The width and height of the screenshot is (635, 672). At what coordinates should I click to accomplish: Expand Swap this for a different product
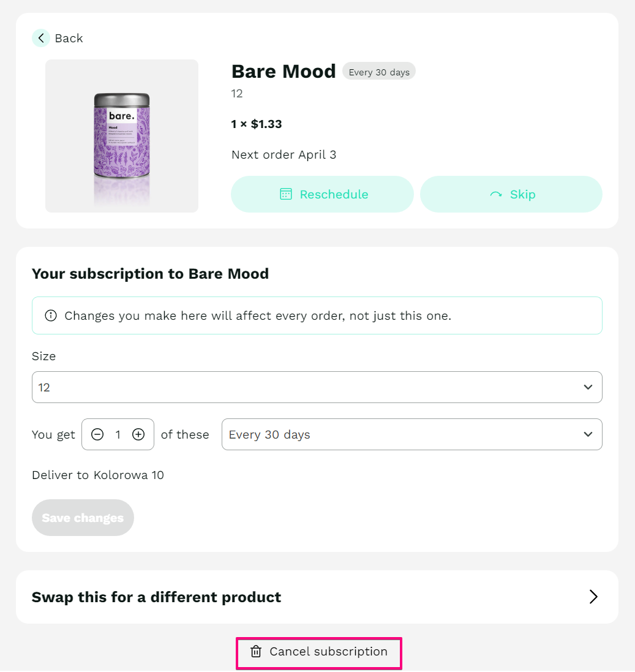coord(317,597)
